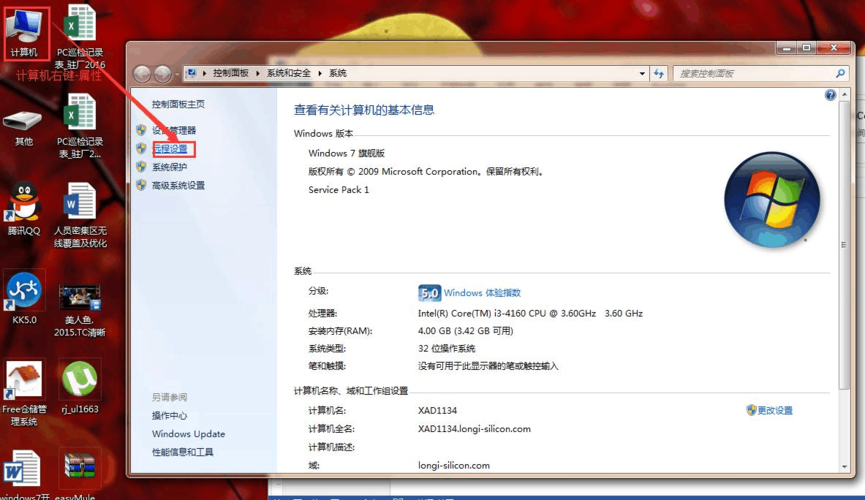This screenshot has width=865, height=500.
Task: Launch the KK5.0 desktop shortcut
Action: [24, 294]
